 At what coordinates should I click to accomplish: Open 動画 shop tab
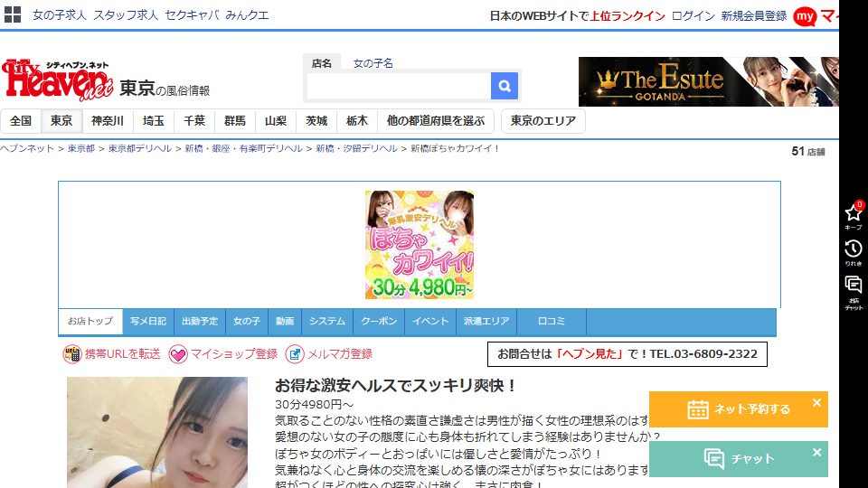tap(285, 322)
